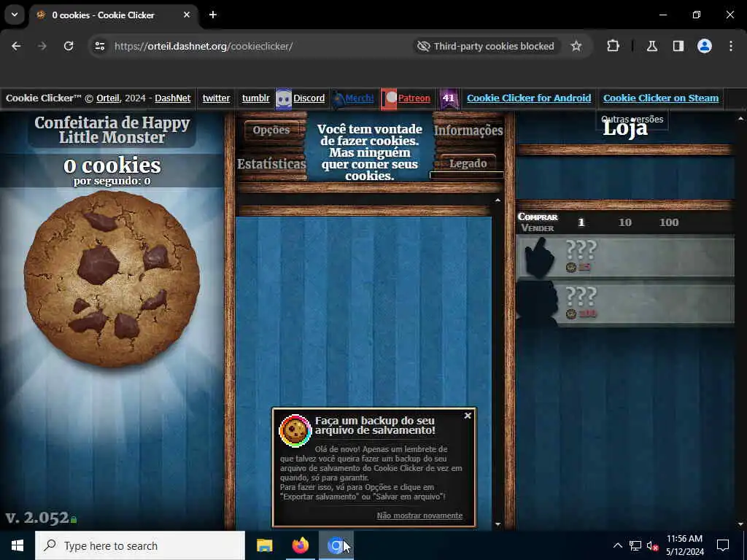Click the Outras versões button

(x=632, y=120)
